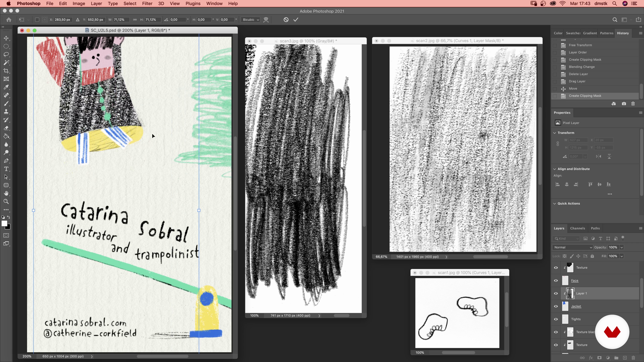Select the Eraser tool
644x362 pixels.
[6, 128]
